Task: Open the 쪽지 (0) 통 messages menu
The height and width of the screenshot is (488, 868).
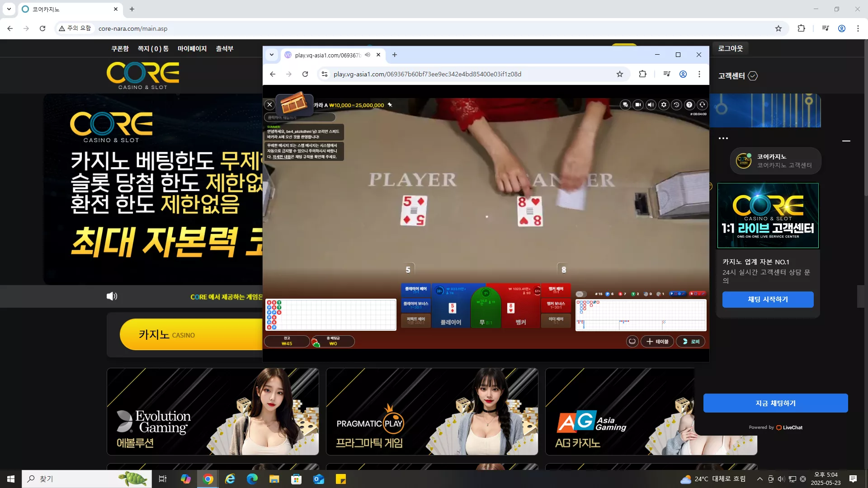Action: pyautogui.click(x=153, y=49)
